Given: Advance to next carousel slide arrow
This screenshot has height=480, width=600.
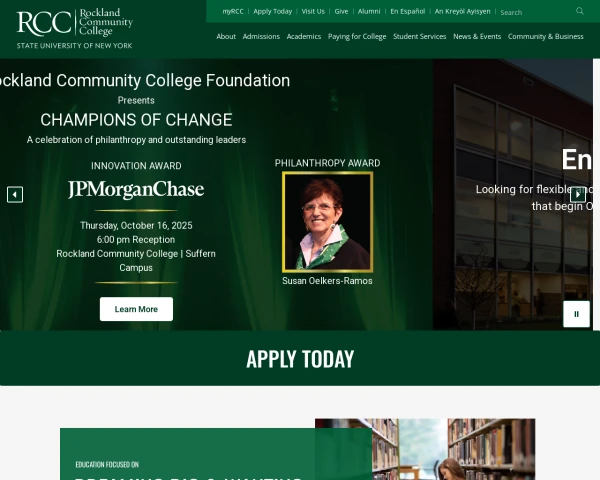Looking at the screenshot, I should coord(578,195).
